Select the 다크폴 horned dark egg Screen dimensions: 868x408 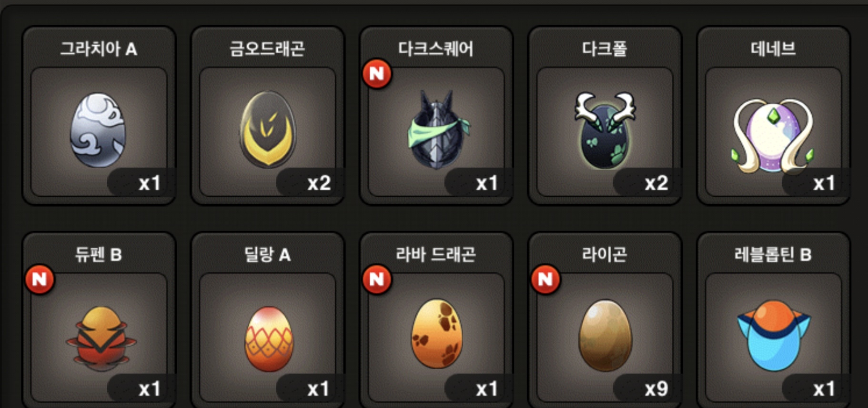tap(605, 130)
